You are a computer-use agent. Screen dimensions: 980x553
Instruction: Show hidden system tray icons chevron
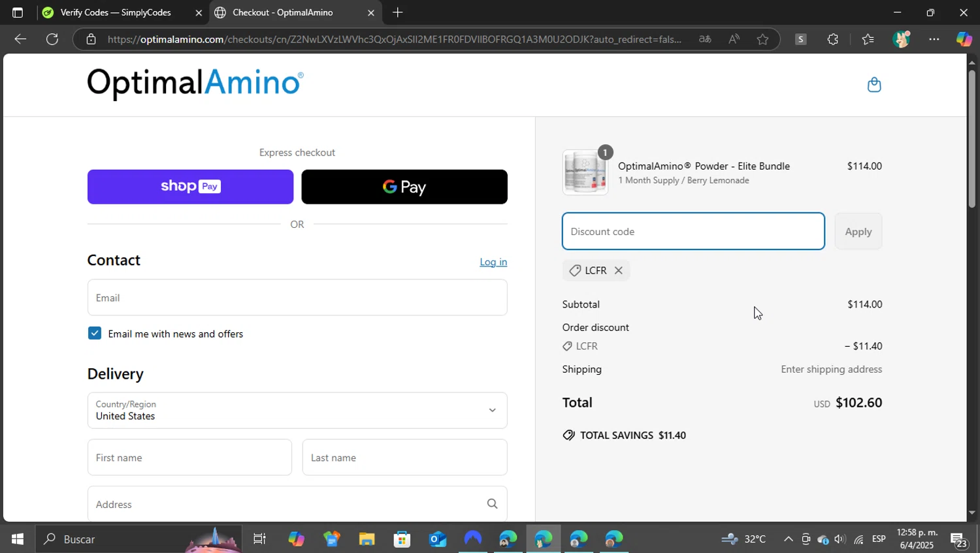[788, 539]
